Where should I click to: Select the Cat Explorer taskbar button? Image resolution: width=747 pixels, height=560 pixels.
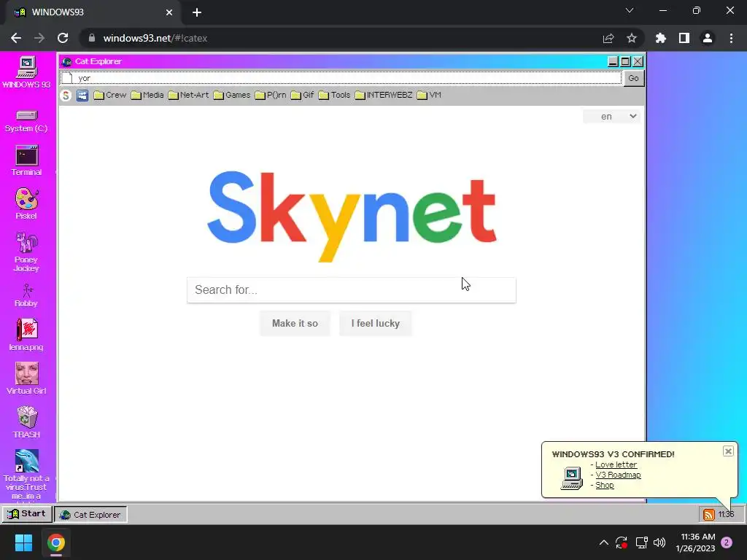coord(90,514)
